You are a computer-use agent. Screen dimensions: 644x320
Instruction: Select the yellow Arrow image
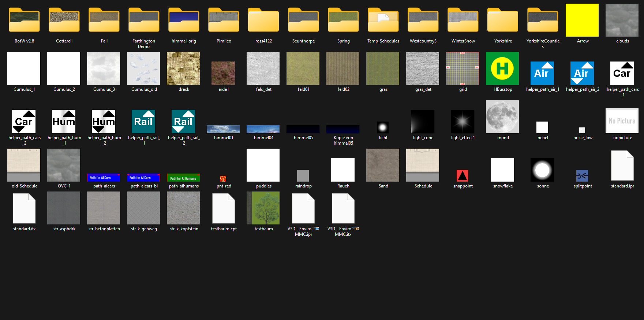[582, 21]
